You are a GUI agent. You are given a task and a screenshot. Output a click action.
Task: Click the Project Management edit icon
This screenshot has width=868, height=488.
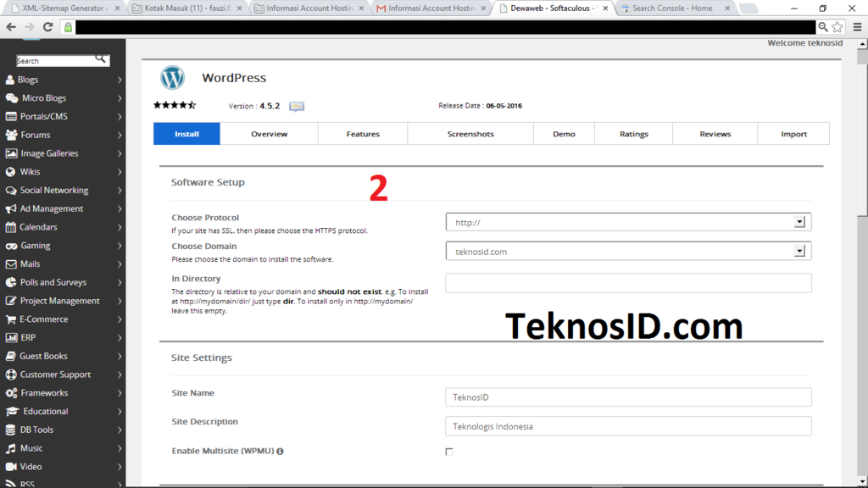pos(11,301)
